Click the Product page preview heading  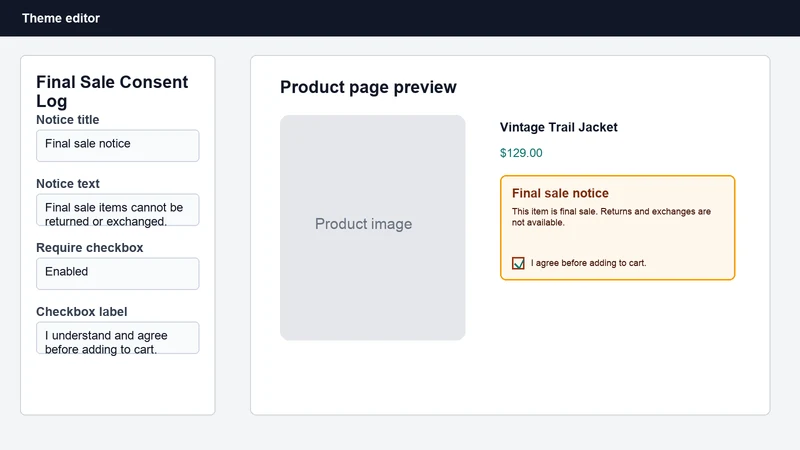[368, 87]
